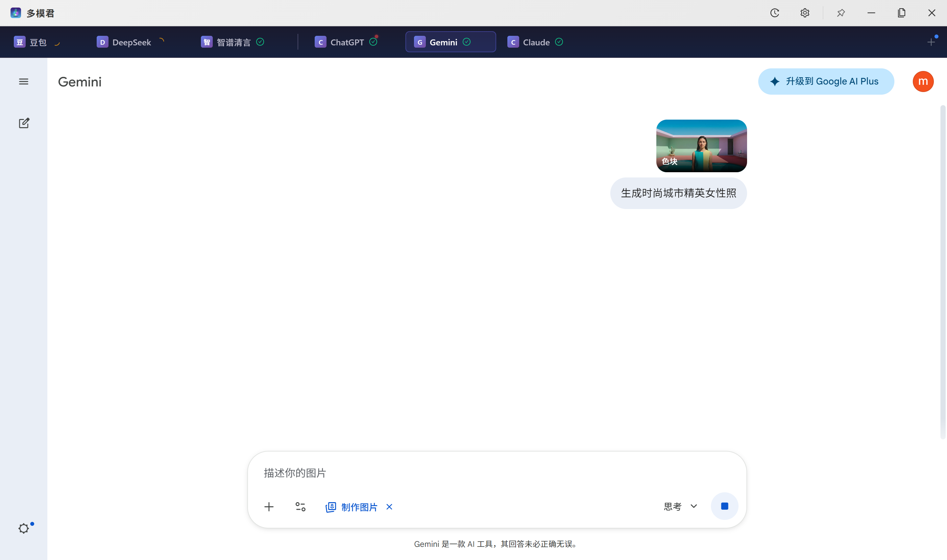Open Gemini settings gear in the sidebar
Image resolution: width=947 pixels, height=560 pixels.
click(x=24, y=528)
